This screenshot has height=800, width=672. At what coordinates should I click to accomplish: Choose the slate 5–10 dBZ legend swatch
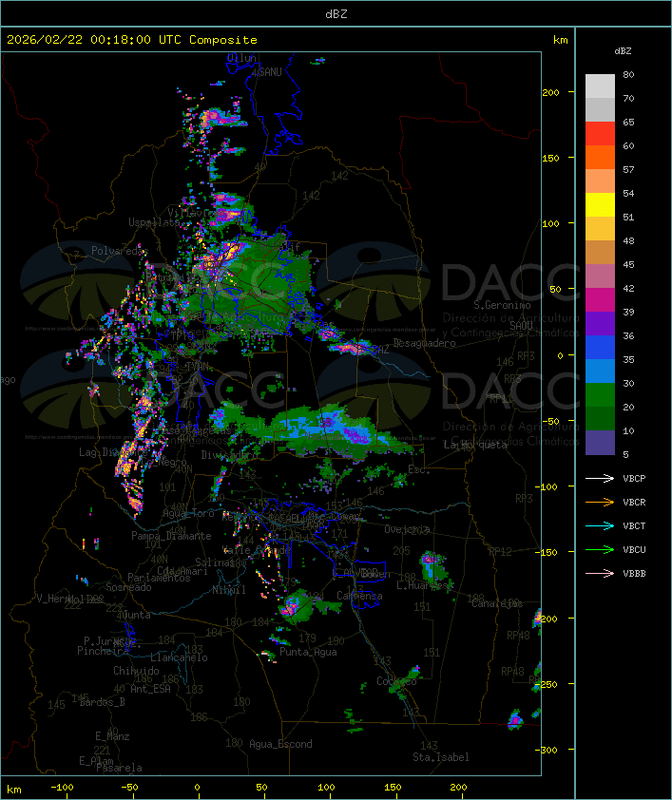[x=600, y=443]
